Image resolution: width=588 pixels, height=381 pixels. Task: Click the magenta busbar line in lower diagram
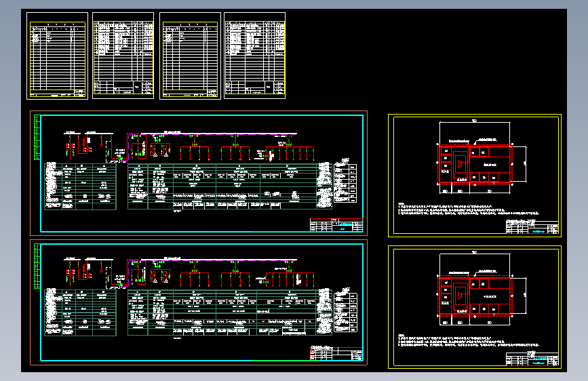(x=218, y=260)
